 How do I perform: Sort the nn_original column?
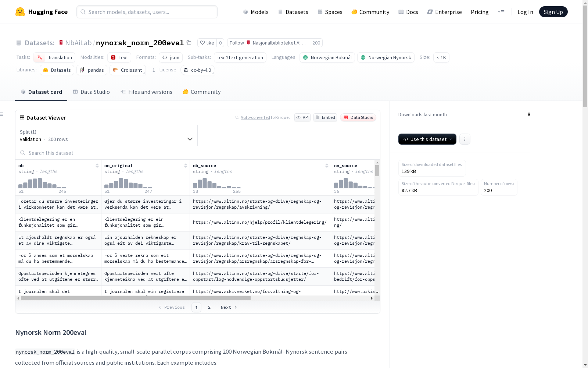(186, 166)
